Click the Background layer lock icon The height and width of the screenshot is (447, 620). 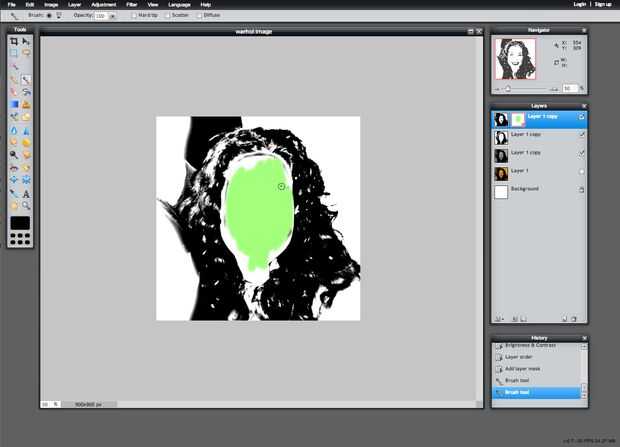(581, 190)
